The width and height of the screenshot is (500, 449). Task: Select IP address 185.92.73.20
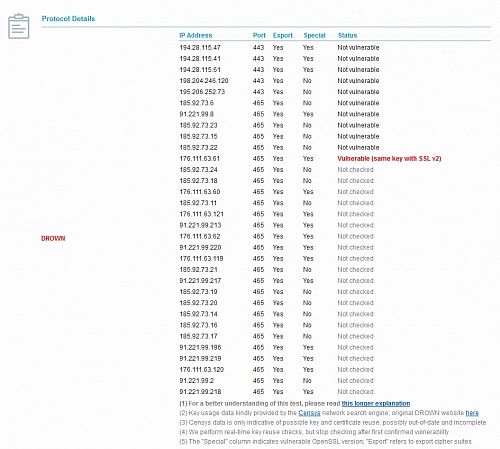pyautogui.click(x=198, y=303)
